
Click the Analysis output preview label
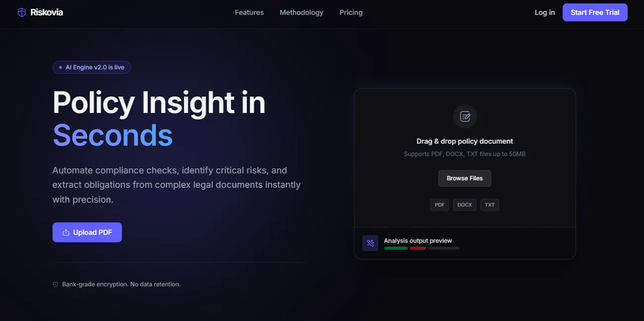tap(418, 241)
